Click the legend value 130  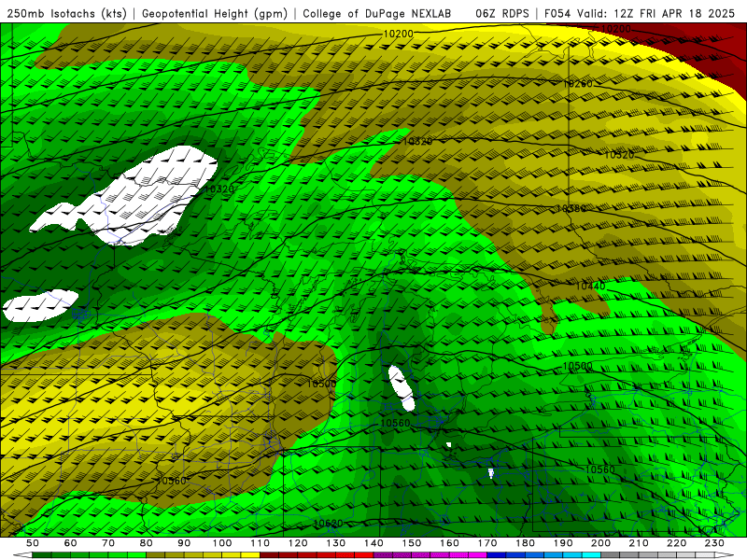(336, 543)
